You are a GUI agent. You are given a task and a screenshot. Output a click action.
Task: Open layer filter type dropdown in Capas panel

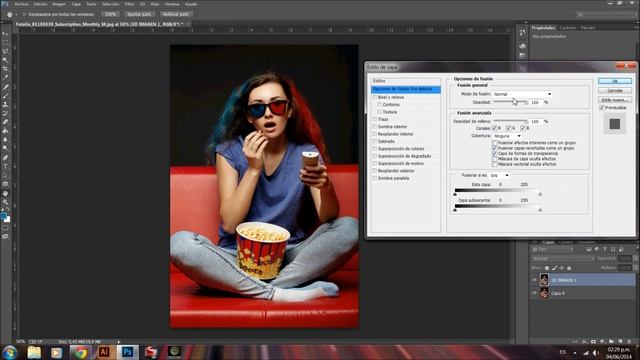click(x=552, y=249)
